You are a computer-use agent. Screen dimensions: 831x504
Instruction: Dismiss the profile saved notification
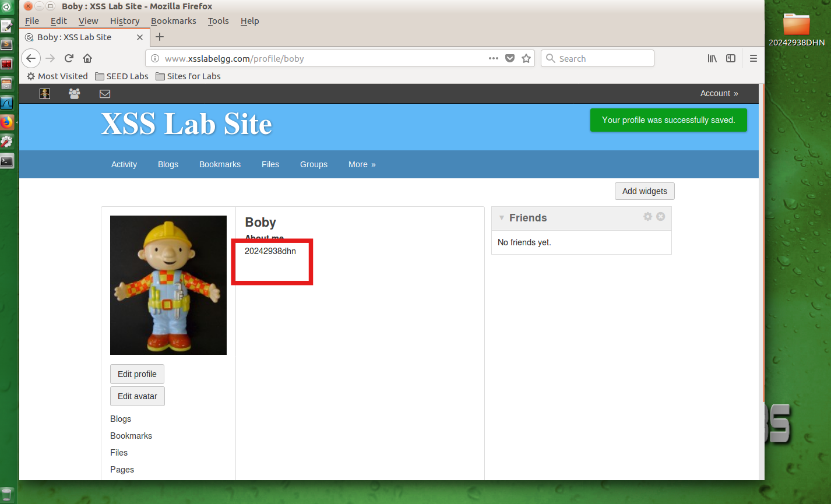668,120
